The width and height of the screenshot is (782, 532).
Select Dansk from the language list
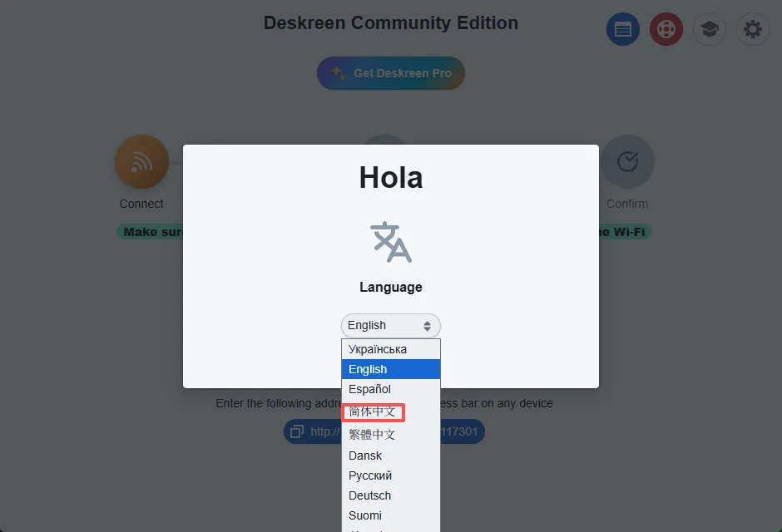coord(390,456)
